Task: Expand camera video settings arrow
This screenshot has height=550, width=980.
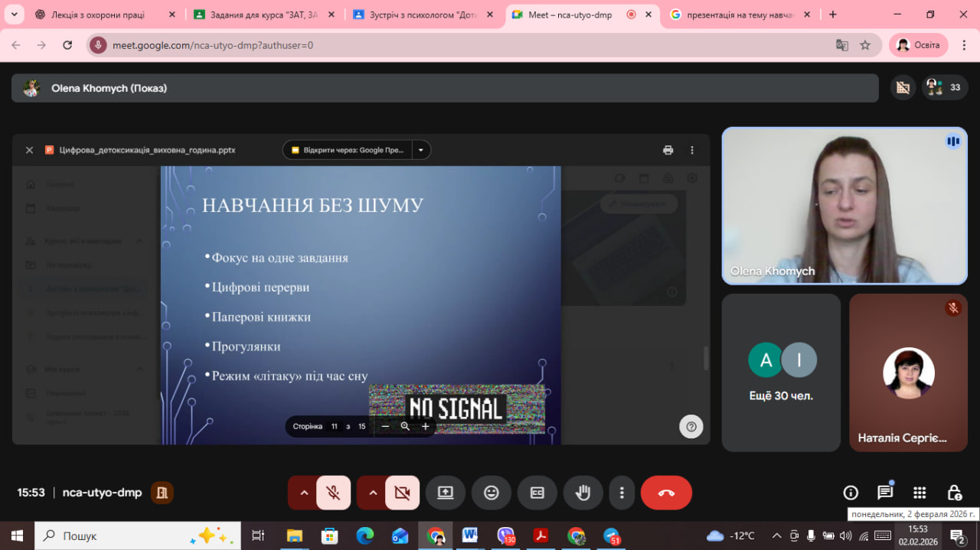Action: [x=373, y=493]
